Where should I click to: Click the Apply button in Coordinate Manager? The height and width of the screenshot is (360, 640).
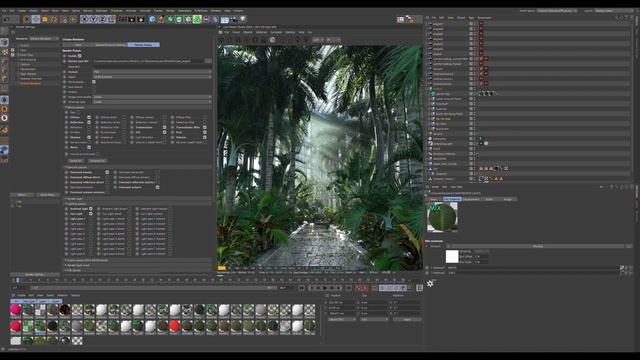407,319
